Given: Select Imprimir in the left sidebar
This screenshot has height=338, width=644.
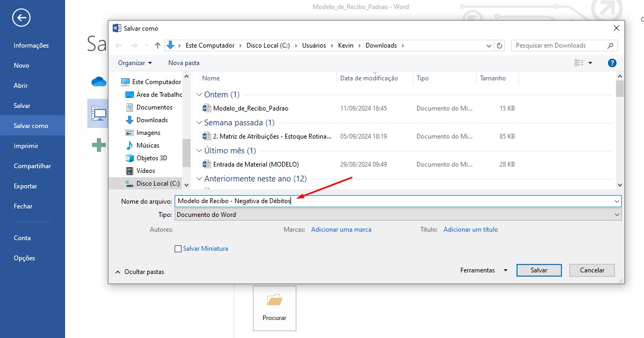Looking at the screenshot, I should point(26,146).
